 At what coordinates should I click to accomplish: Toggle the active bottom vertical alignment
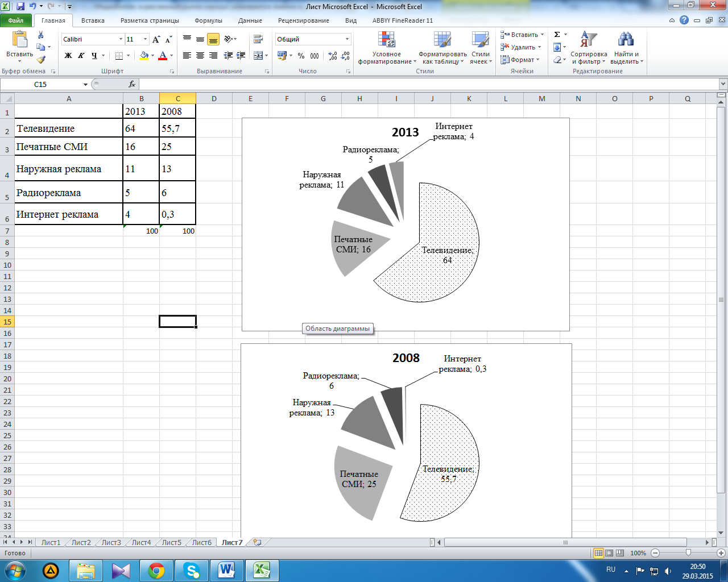[x=213, y=39]
